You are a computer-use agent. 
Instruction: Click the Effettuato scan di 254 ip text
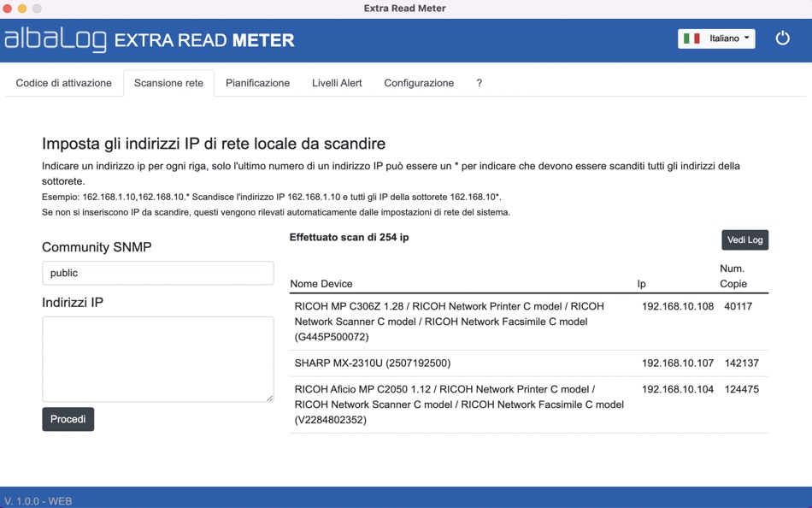coord(349,238)
